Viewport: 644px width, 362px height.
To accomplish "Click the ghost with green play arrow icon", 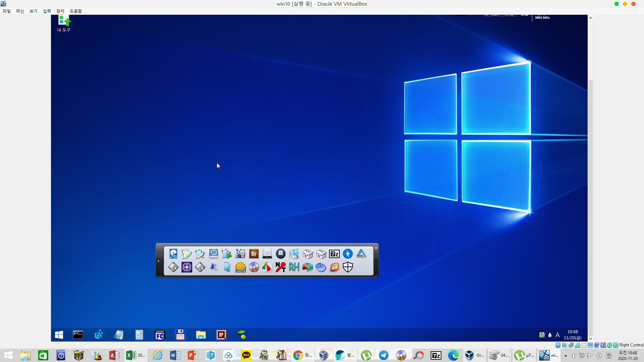I will point(227,254).
